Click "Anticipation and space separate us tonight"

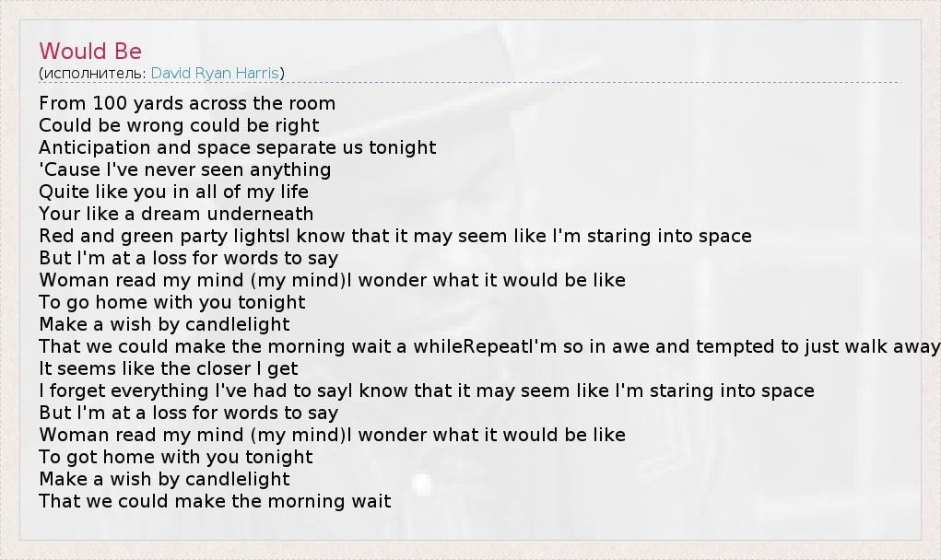238,147
